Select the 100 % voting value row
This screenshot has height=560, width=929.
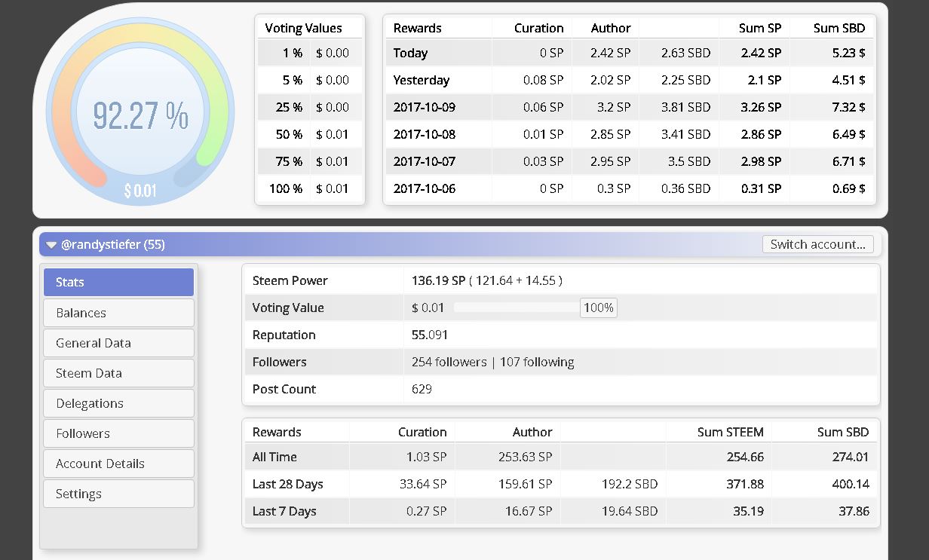[310, 188]
